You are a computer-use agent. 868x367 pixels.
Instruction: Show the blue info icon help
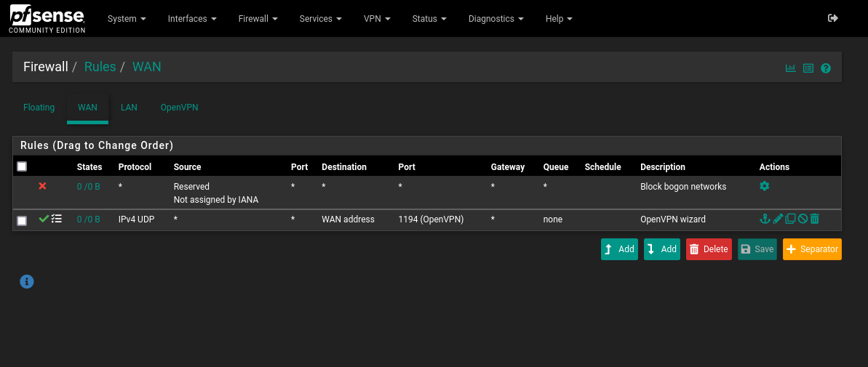coord(27,282)
